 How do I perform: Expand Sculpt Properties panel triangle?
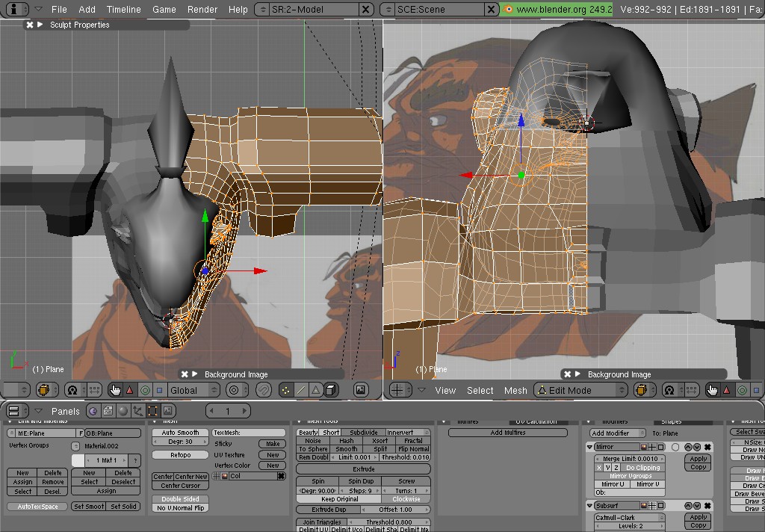40,25
